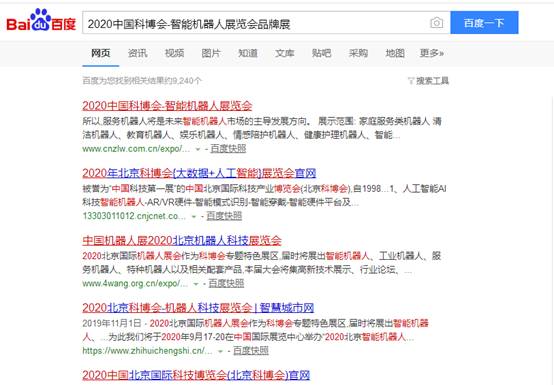The height and width of the screenshot is (385, 554).
Task: Open 百度快照 for 4wang.org.cn result
Action: tap(226, 283)
